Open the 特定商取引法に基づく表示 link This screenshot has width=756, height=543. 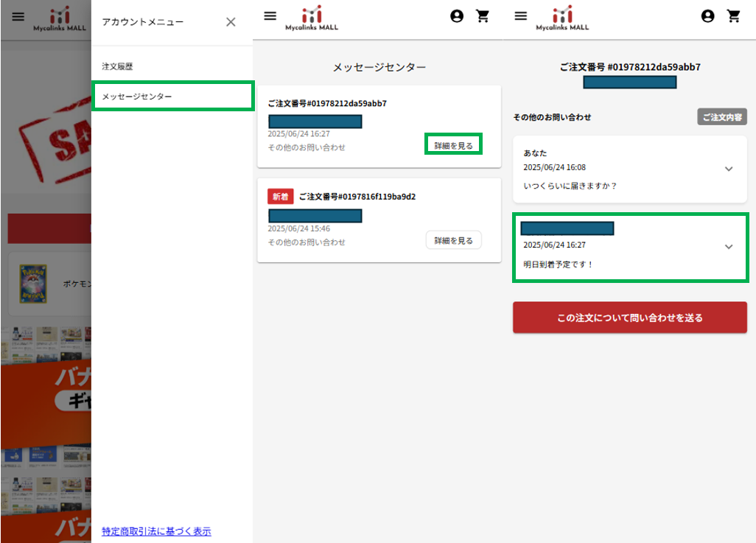click(x=156, y=530)
